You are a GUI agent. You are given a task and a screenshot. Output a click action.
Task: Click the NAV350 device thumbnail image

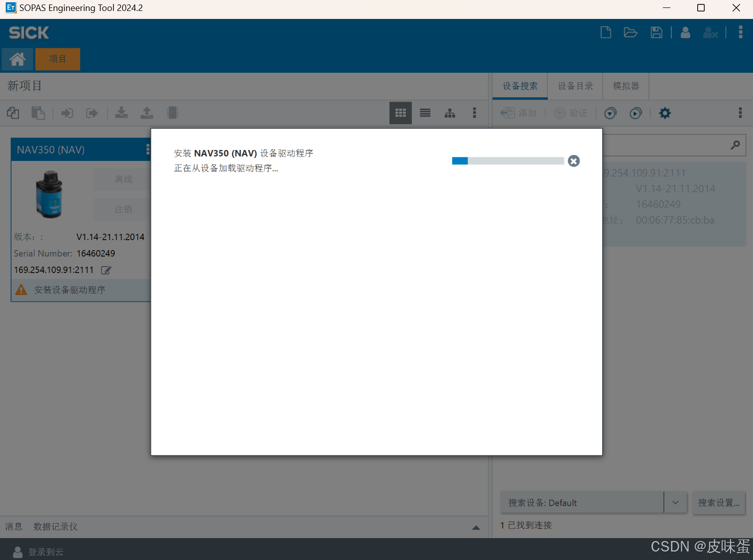pos(49,194)
